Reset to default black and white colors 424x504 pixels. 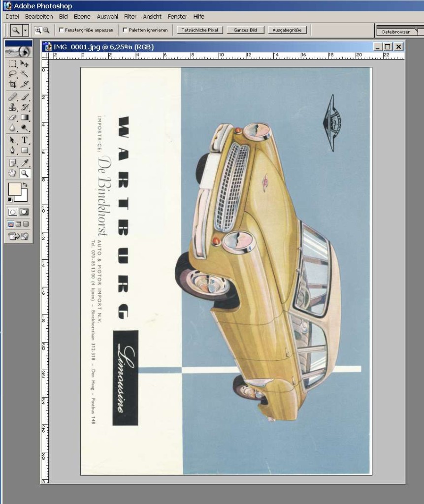pyautogui.click(x=10, y=200)
